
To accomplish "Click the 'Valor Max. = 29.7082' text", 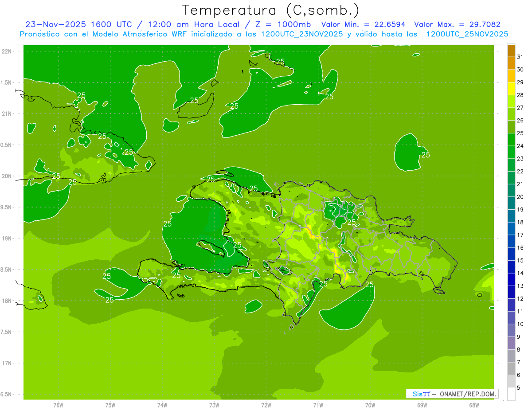I will (457, 24).
